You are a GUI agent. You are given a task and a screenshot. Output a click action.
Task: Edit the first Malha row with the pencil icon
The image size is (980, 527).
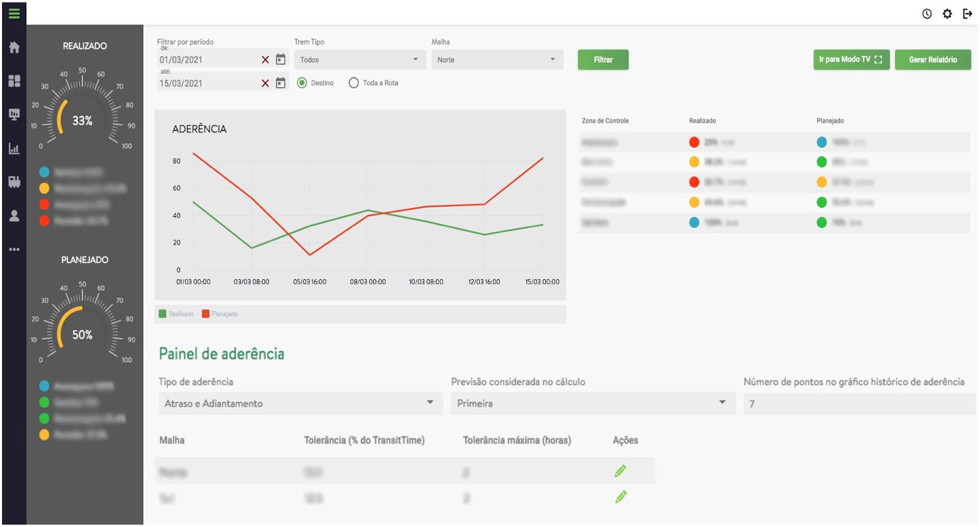point(620,472)
